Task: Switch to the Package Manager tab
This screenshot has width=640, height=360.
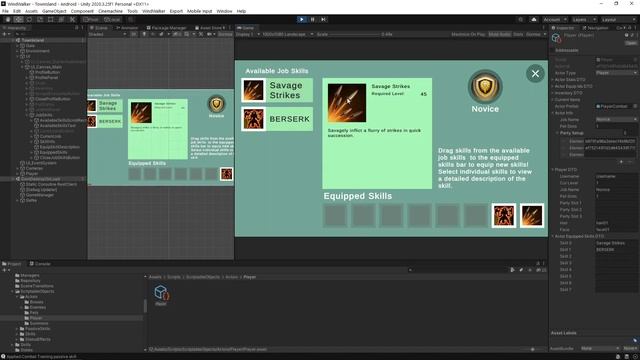Action: pos(166,28)
